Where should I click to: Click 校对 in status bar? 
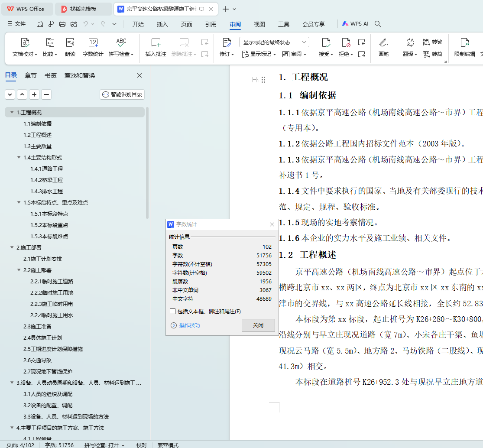pos(142,445)
